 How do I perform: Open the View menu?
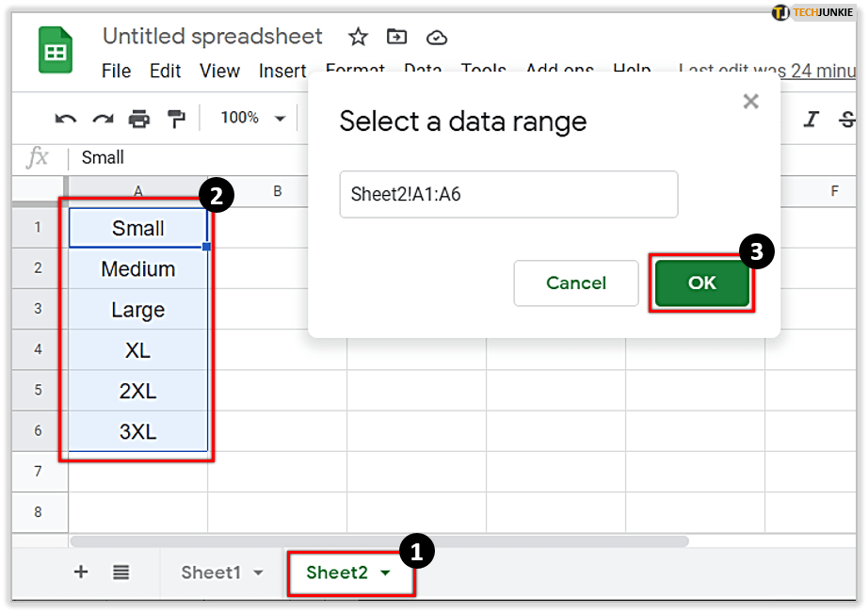219,72
